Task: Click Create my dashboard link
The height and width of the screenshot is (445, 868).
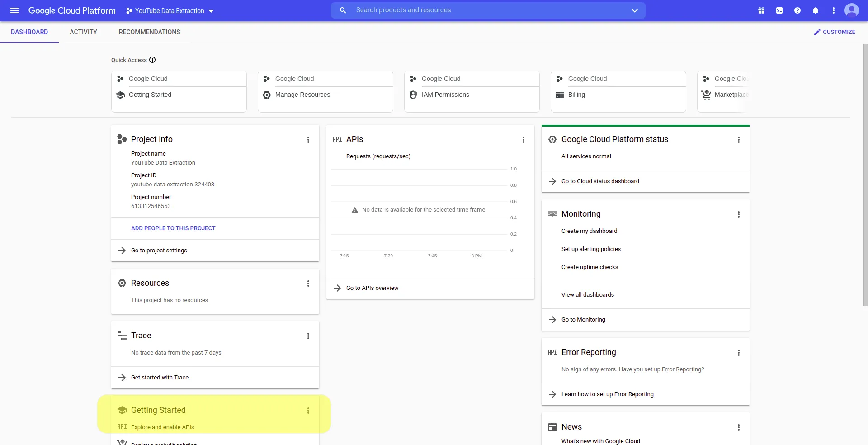Action: (589, 231)
